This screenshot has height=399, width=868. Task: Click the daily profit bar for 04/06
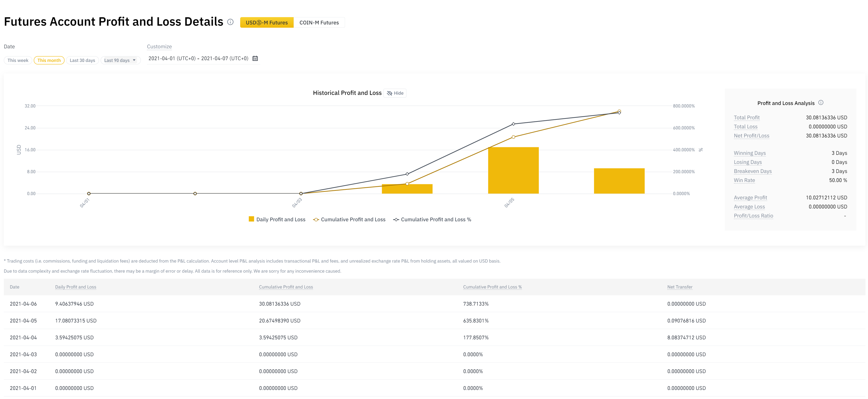619,181
